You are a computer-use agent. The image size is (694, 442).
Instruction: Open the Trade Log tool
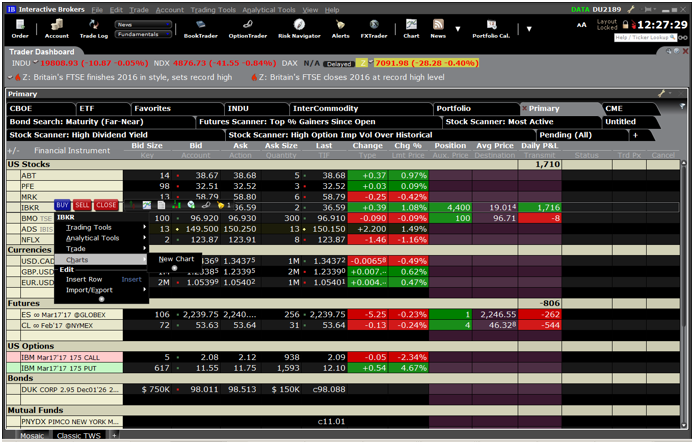[x=93, y=29]
